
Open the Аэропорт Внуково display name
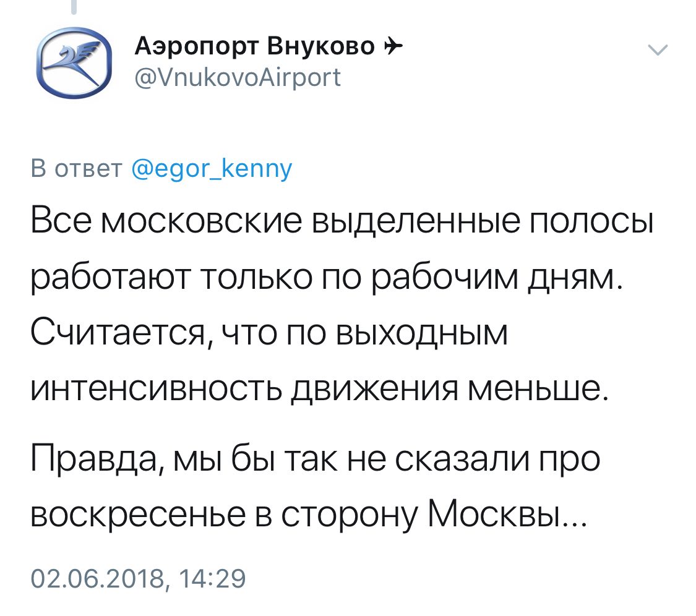[254, 46]
